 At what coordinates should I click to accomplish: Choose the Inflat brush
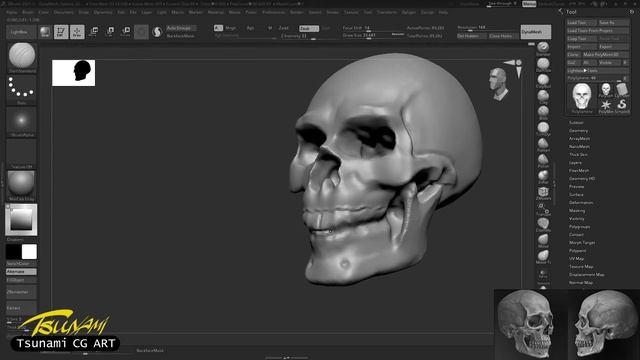(x=543, y=177)
